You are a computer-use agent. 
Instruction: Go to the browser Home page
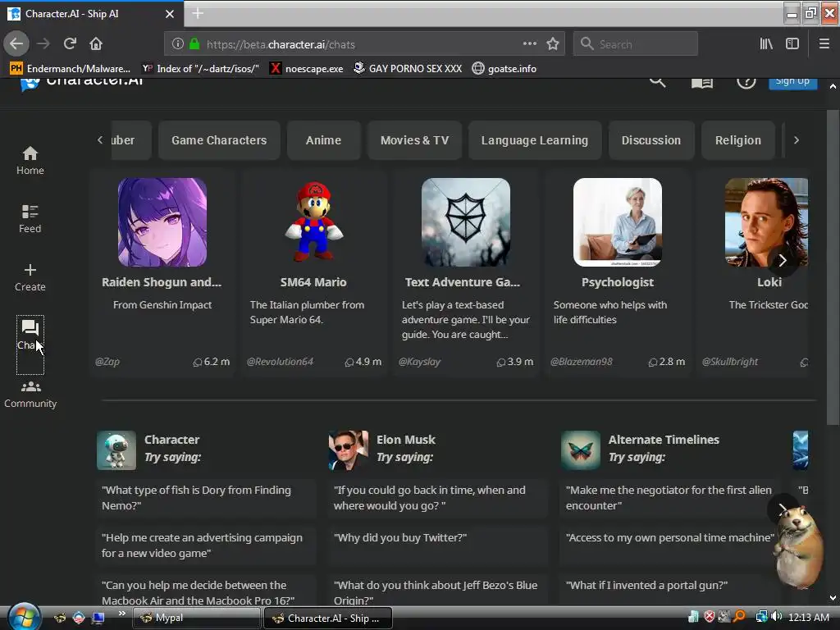[96, 43]
